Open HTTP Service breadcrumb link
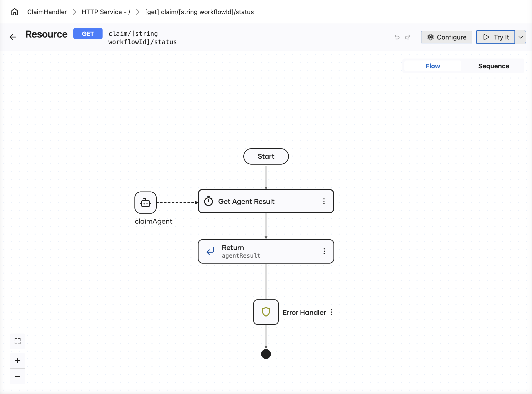Screen dimensions: 532x394 coord(106,12)
